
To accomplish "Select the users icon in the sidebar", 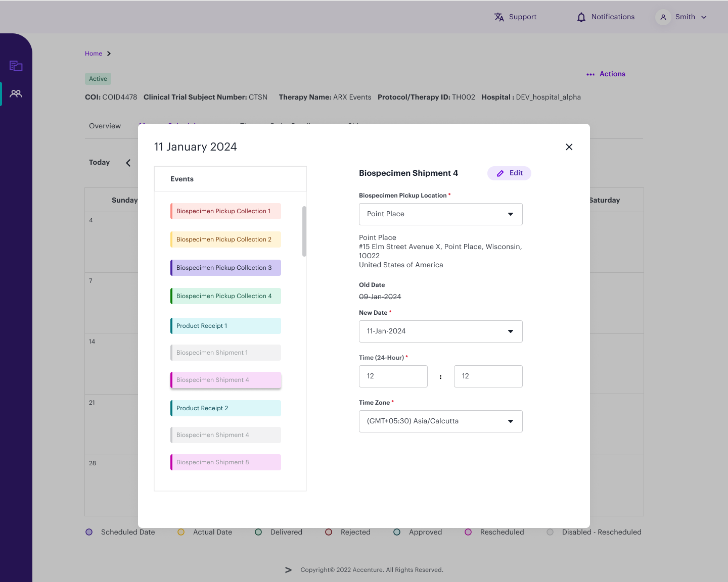I will coord(16,93).
